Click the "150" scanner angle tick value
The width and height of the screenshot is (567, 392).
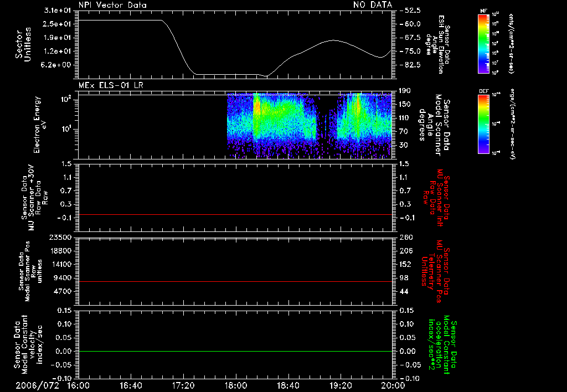[405, 105]
